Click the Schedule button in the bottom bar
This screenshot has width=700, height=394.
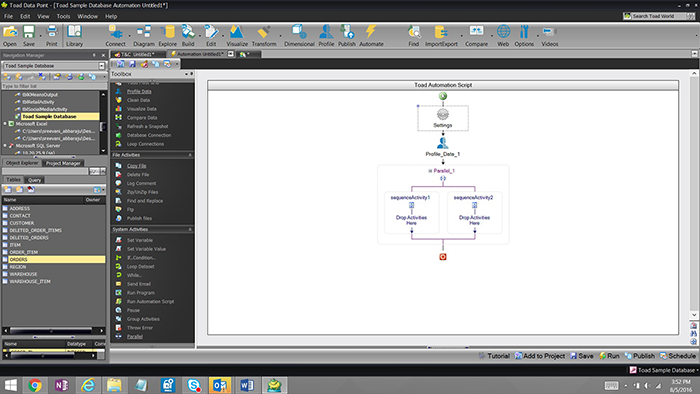click(x=678, y=356)
